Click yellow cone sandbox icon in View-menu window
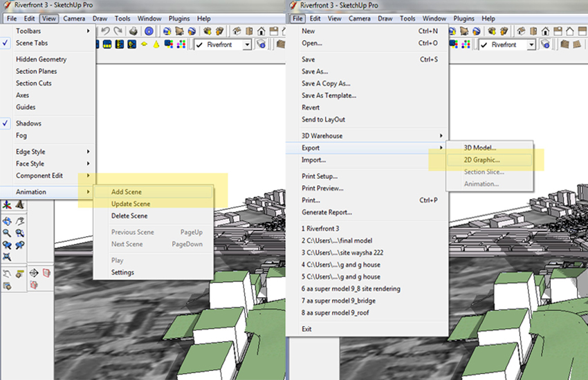 (x=156, y=44)
